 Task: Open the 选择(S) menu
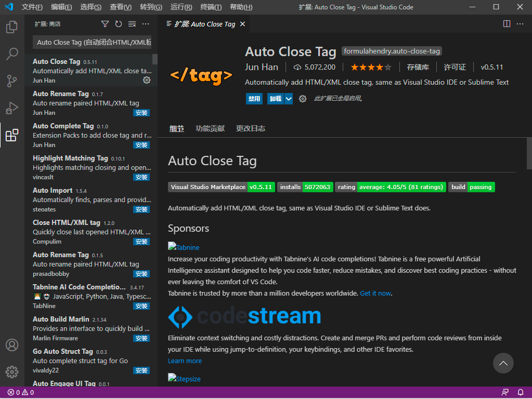pos(91,7)
